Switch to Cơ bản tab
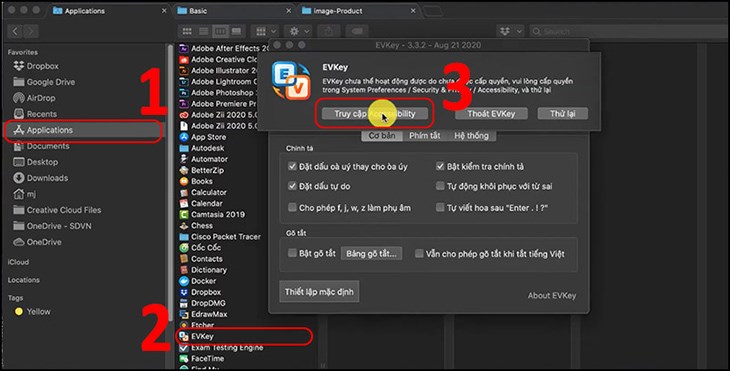 pyautogui.click(x=382, y=135)
